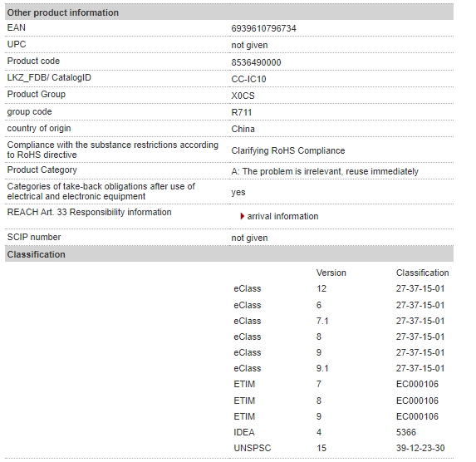Select IDEA version number 4

coord(319,432)
